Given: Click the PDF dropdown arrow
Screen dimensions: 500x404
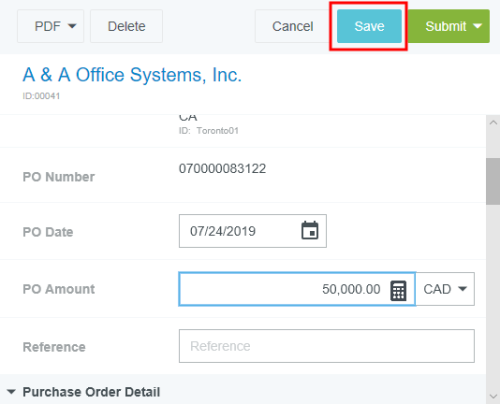Looking at the screenshot, I should [x=72, y=26].
